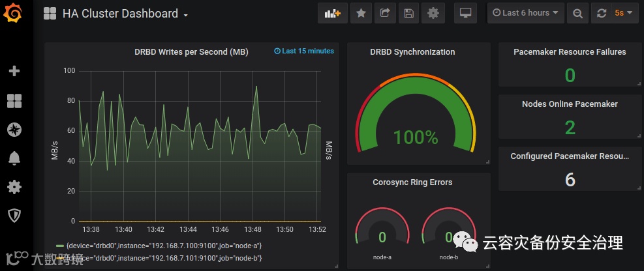Open the Nodes Online Pacemaker panel title
Viewport: 644px width, 271px height.
click(x=570, y=104)
